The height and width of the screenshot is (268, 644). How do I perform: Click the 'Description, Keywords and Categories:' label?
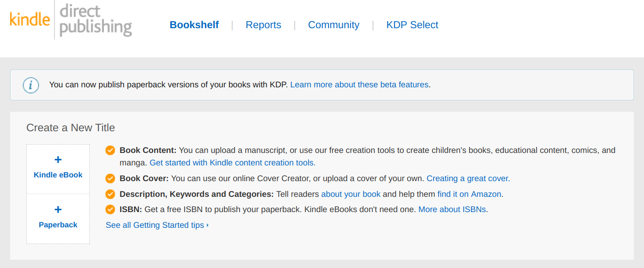point(197,194)
